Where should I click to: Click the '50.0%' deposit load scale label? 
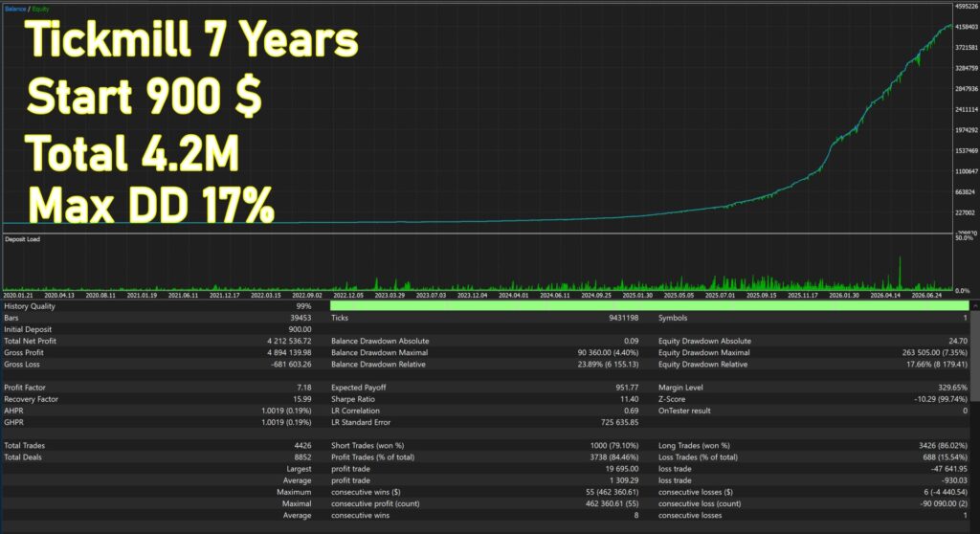click(x=964, y=238)
